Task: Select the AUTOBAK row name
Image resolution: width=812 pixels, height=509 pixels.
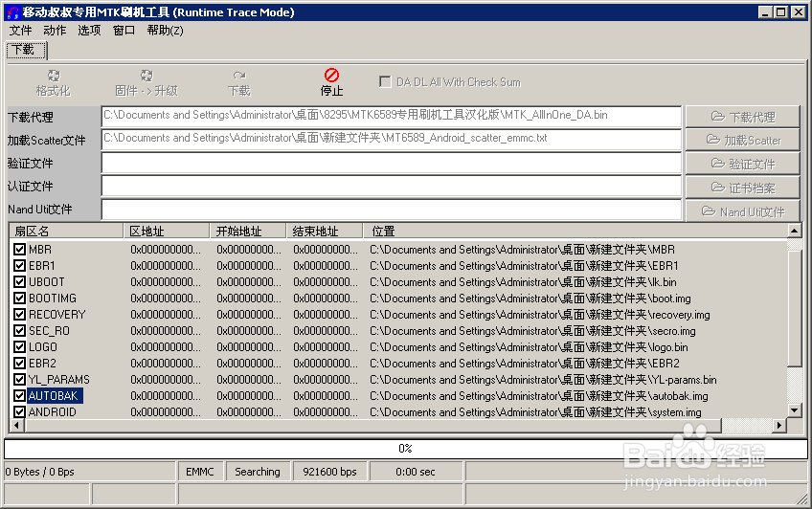Action: 54,396
